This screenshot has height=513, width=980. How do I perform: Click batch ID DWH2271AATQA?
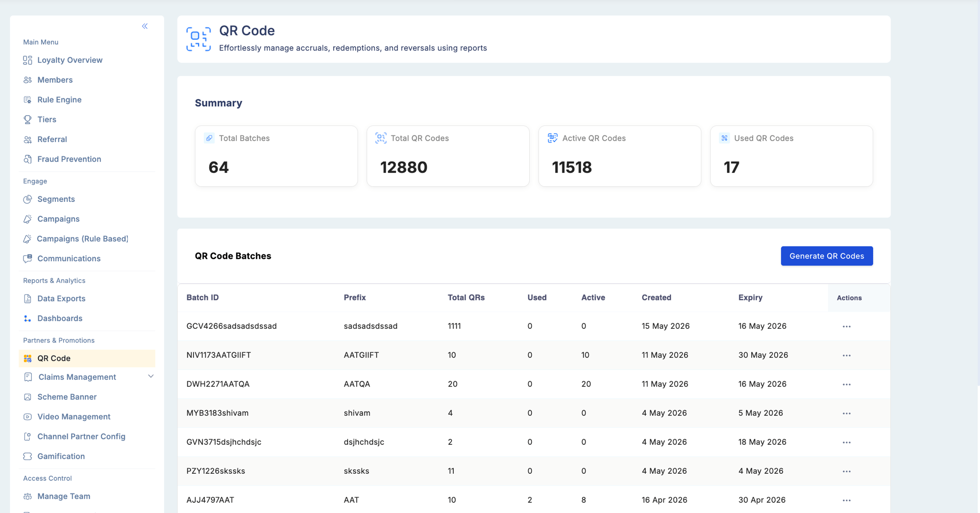pyautogui.click(x=218, y=384)
